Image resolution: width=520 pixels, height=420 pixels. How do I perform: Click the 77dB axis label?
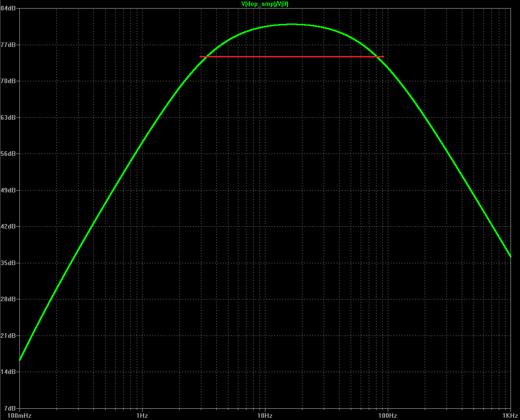point(8,45)
